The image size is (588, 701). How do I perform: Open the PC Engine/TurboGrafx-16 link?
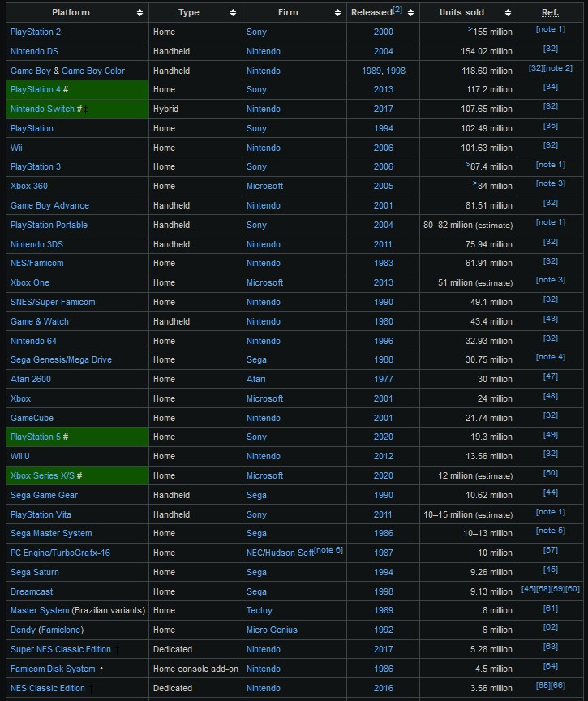[x=60, y=553]
